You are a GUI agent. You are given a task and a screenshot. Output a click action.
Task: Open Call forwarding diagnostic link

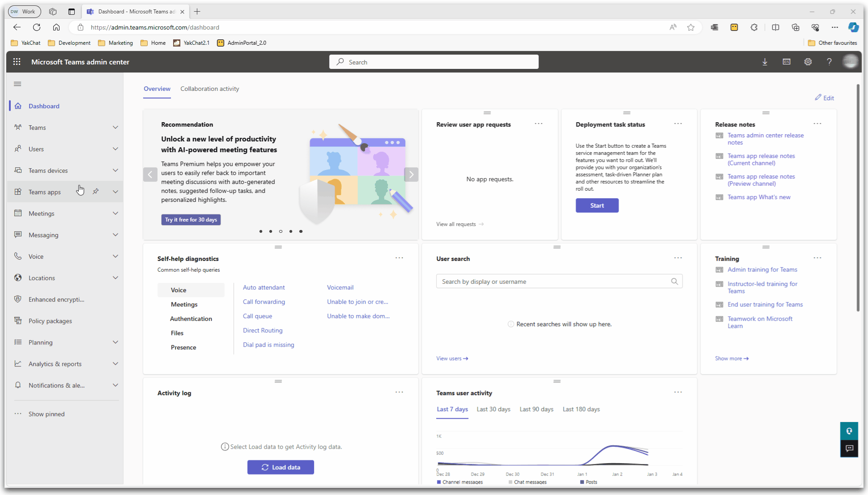(264, 302)
